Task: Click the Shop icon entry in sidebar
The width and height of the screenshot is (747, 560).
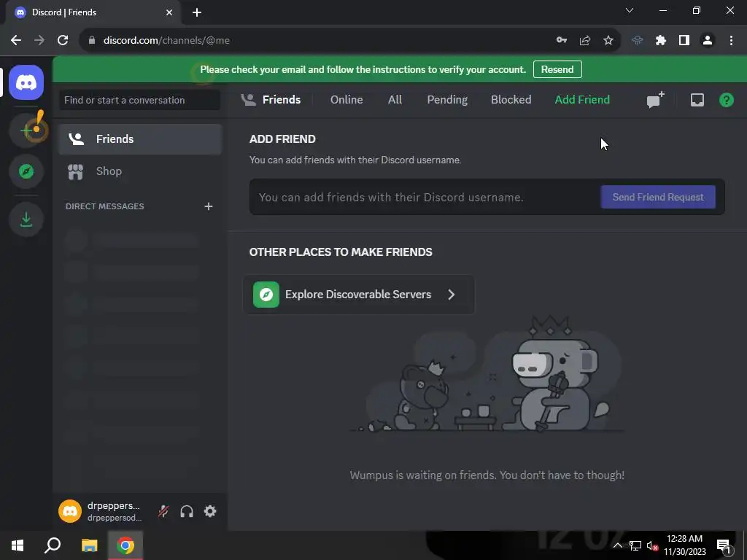Action: [x=139, y=171]
